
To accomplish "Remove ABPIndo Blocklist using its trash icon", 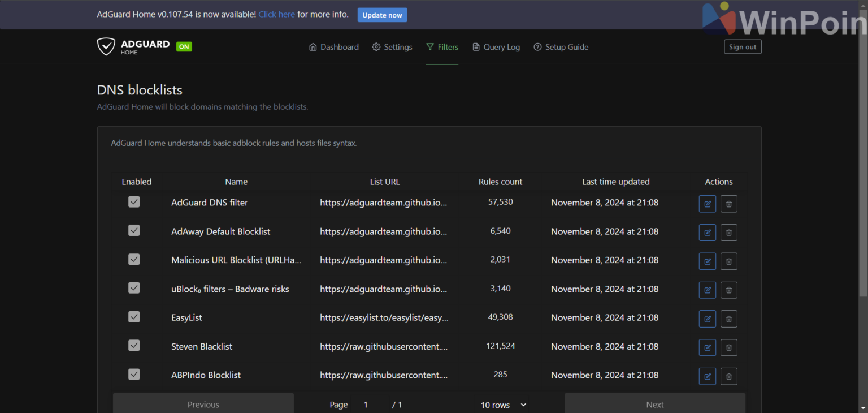I will (x=728, y=376).
